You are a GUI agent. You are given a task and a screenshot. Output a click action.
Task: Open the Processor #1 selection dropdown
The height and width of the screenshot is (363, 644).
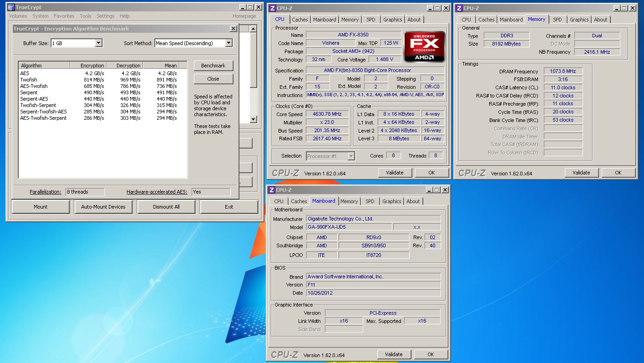(351, 156)
